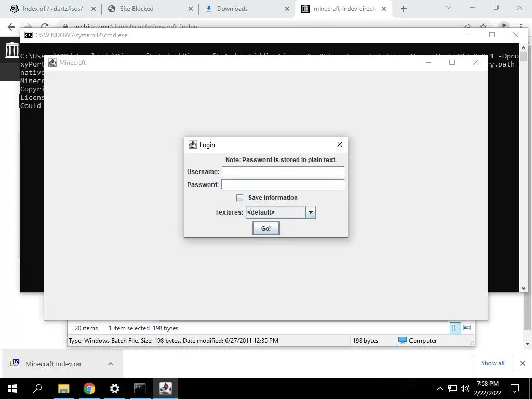Switch to the Site Blocked tab
The width and height of the screenshot is (532, 399).
[137, 9]
